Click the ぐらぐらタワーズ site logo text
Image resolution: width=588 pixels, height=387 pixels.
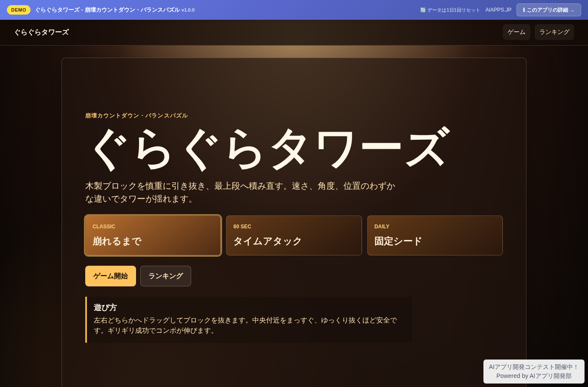pyautogui.click(x=41, y=32)
